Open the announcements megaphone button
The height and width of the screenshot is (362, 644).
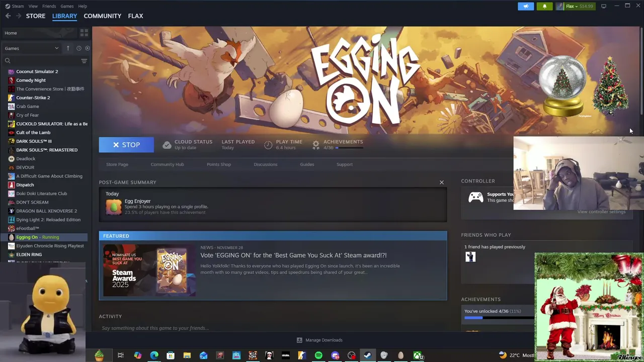pyautogui.click(x=526, y=6)
